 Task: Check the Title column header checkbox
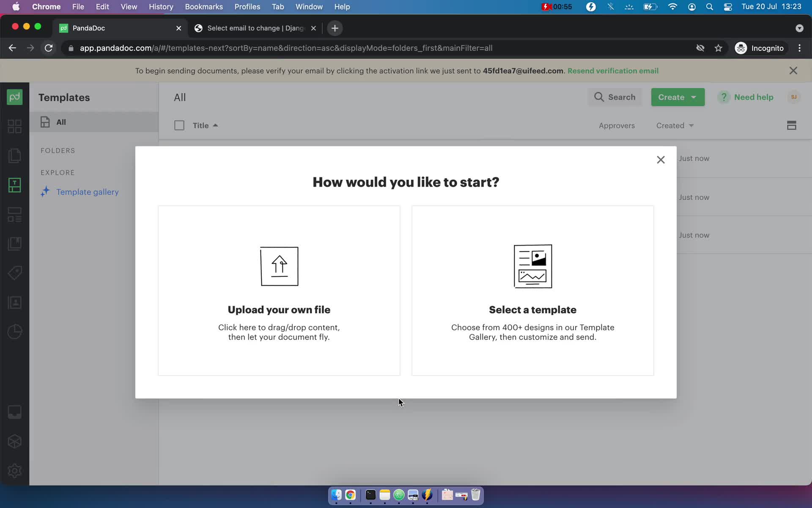click(x=179, y=124)
